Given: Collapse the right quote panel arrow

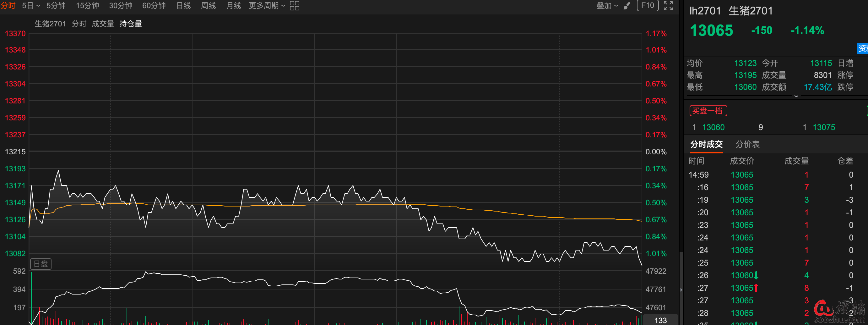Looking at the screenshot, I should click(681, 289).
